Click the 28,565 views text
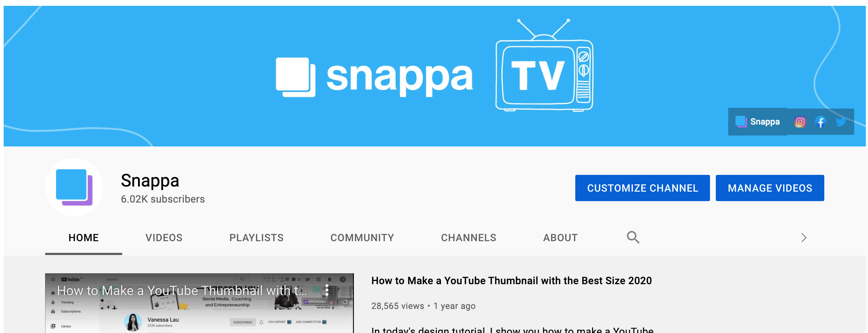This screenshot has height=333, width=868. click(x=398, y=306)
